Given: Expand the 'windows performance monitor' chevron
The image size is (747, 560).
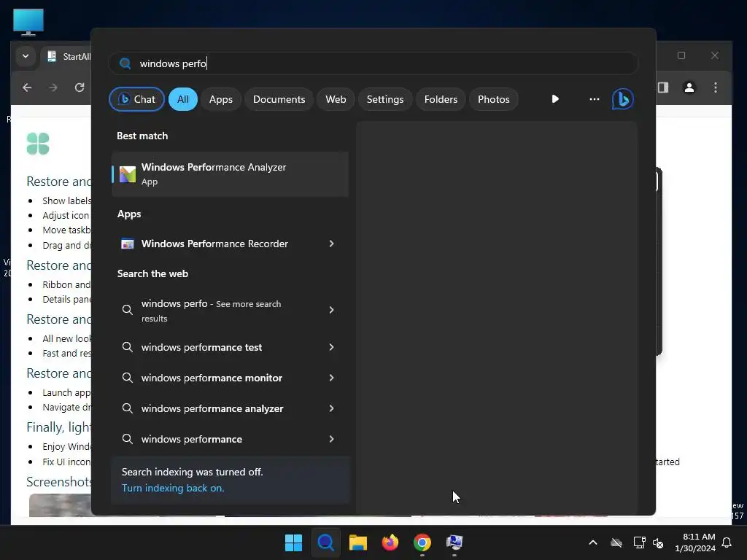Looking at the screenshot, I should pos(332,378).
